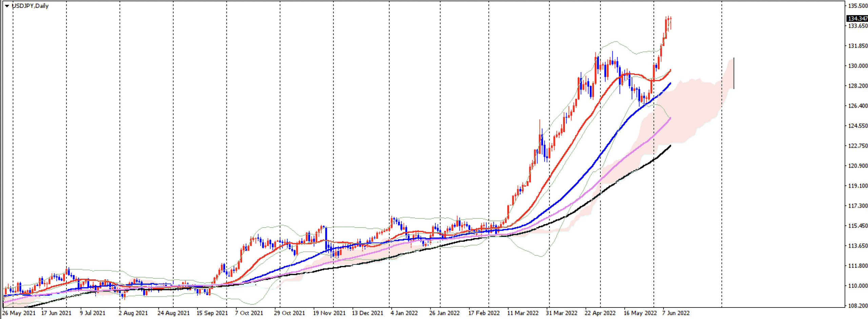The image size is (868, 319).
Task: Click the 31 Mar 2022 date label
Action: click(561, 313)
